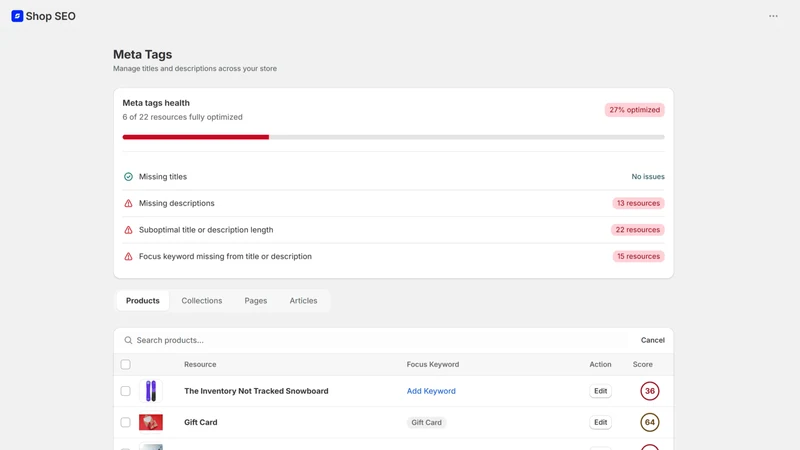Click the Score column header
The height and width of the screenshot is (450, 800).
tap(643, 364)
